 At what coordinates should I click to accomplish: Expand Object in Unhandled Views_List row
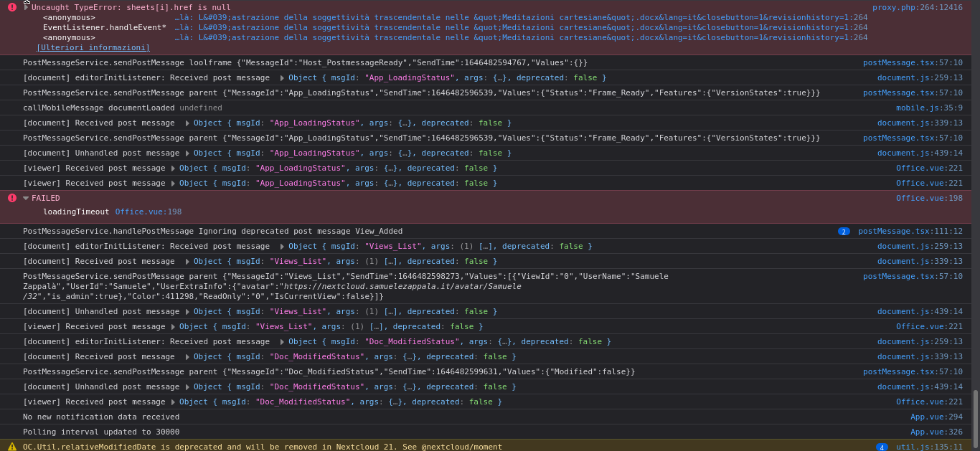(187, 312)
